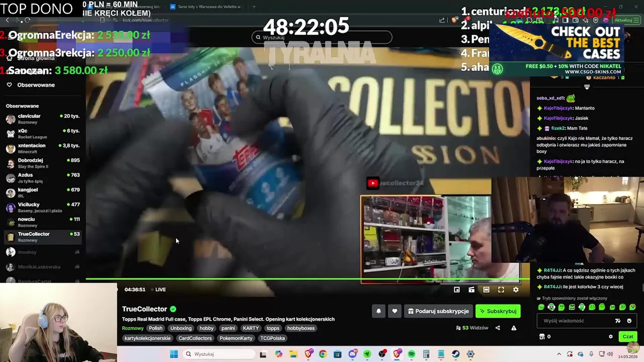This screenshot has height=362, width=644.
Task: Select the CardCollectors tag
Action: (x=195, y=338)
